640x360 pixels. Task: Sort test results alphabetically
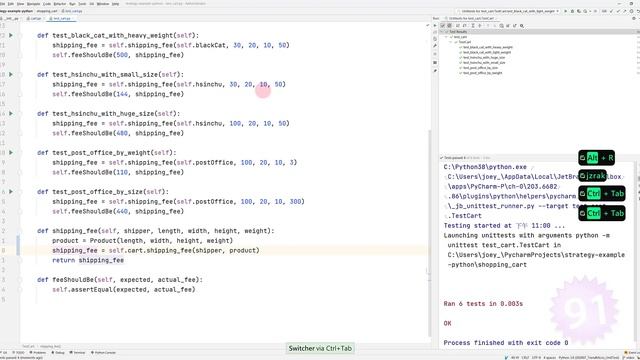tap(458, 26)
